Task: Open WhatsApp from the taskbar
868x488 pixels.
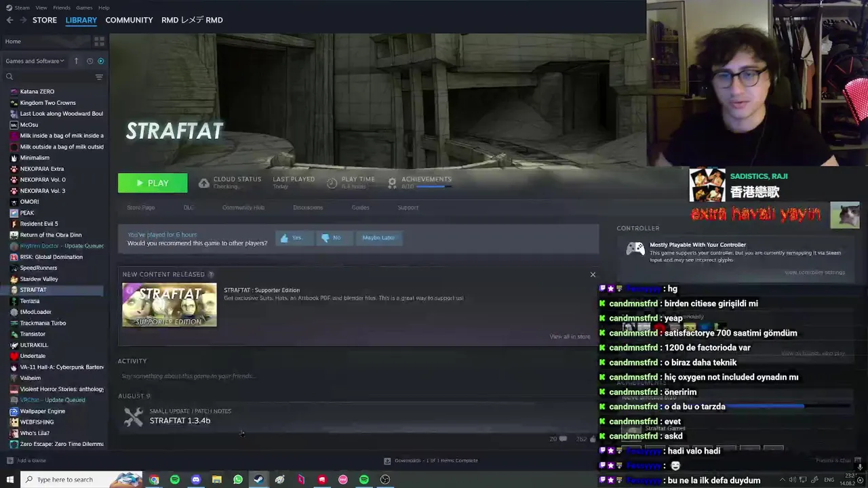Action: (x=238, y=480)
